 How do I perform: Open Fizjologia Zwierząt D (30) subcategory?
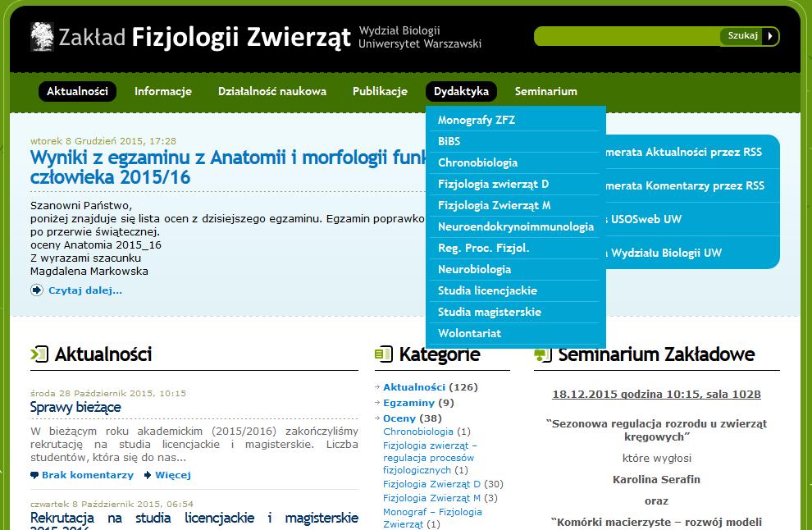pos(432,484)
